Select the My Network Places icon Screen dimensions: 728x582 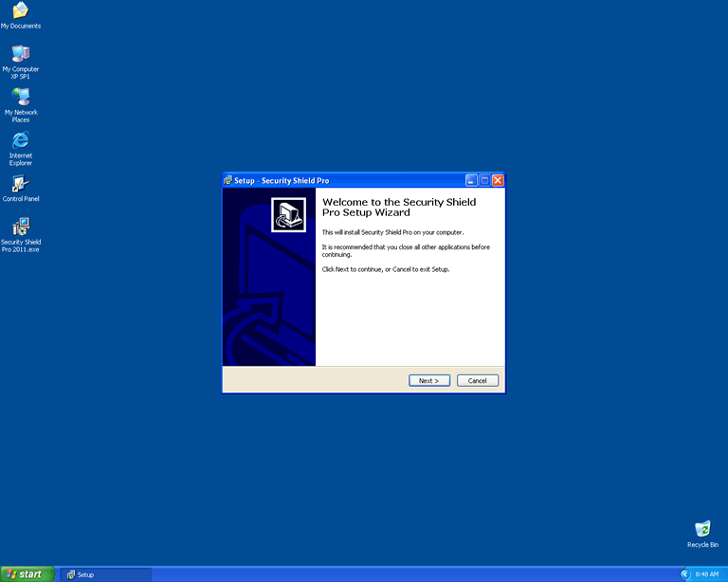point(20,97)
